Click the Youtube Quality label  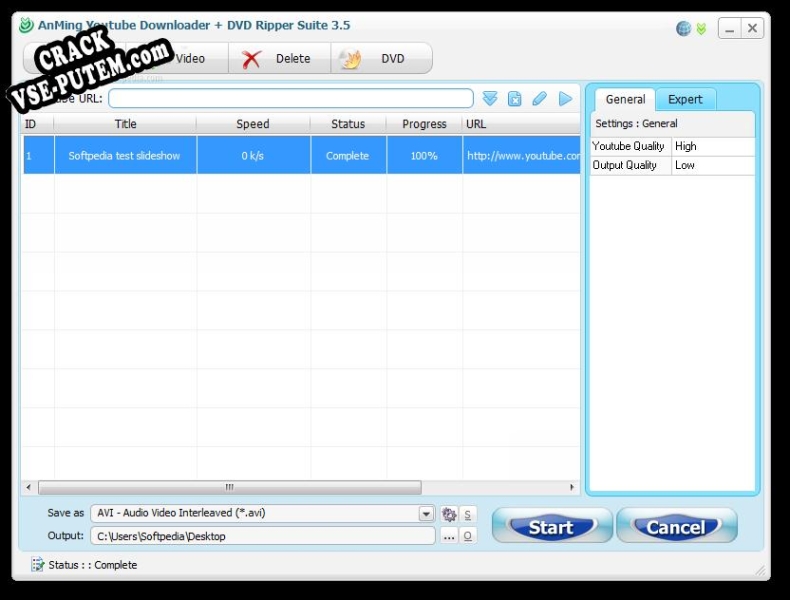[628, 146]
